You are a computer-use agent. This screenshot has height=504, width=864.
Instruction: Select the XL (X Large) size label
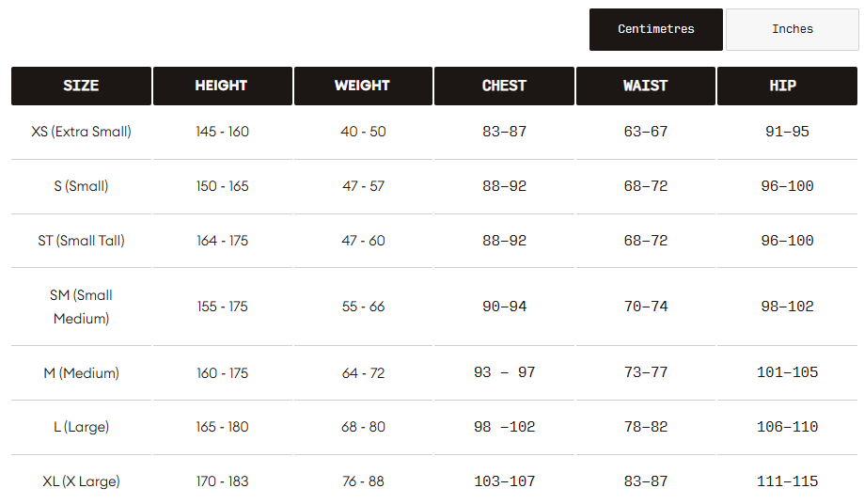coord(81,481)
